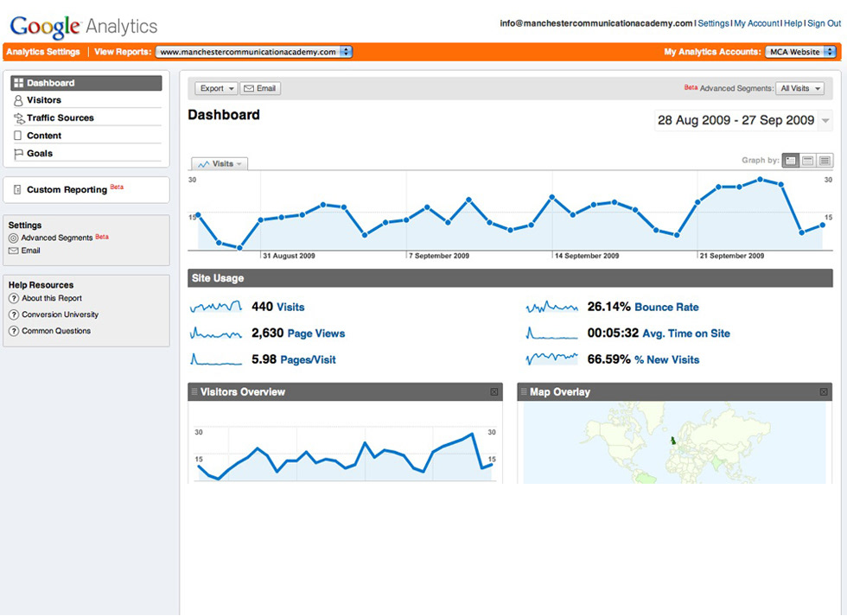The height and width of the screenshot is (616, 847).
Task: Open the Visits report link
Action: (290, 308)
